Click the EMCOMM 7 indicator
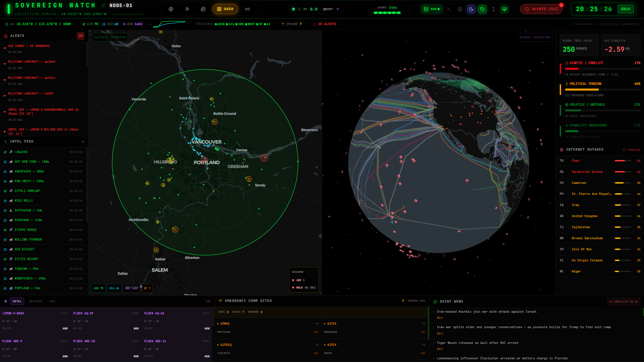Viewport: 644px width, 362px height. 292,24
